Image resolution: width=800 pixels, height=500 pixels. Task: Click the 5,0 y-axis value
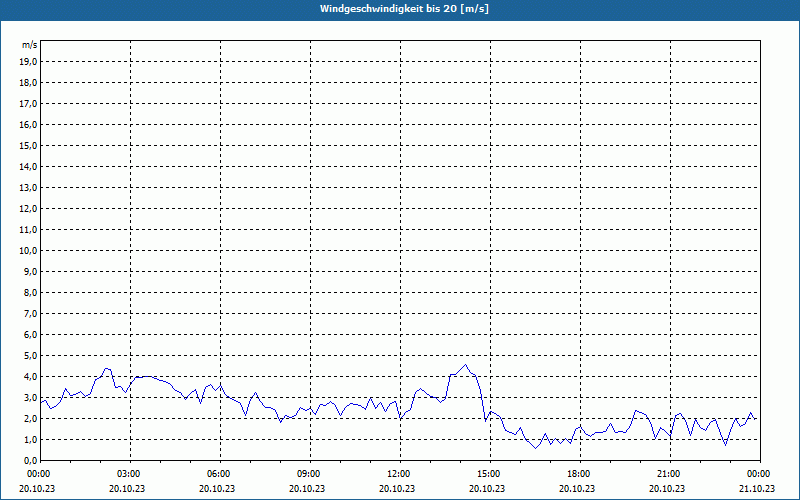(x=30, y=356)
